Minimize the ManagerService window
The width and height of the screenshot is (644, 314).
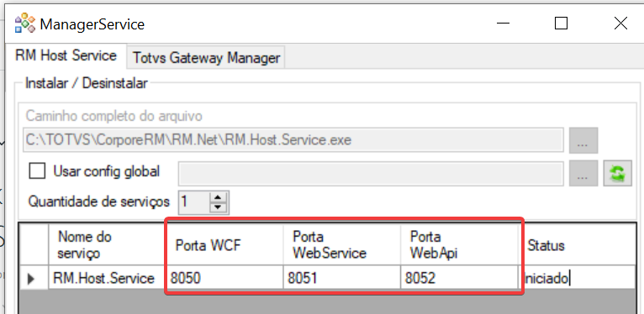[x=503, y=24]
